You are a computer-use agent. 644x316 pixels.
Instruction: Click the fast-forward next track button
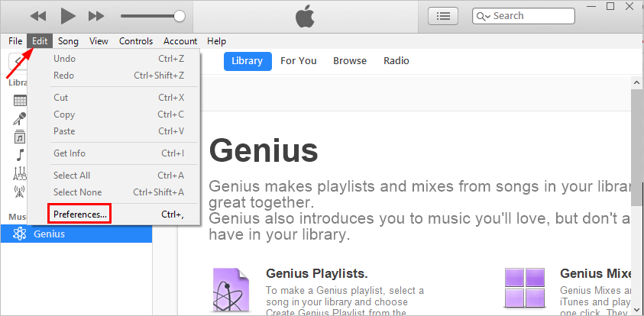click(96, 17)
